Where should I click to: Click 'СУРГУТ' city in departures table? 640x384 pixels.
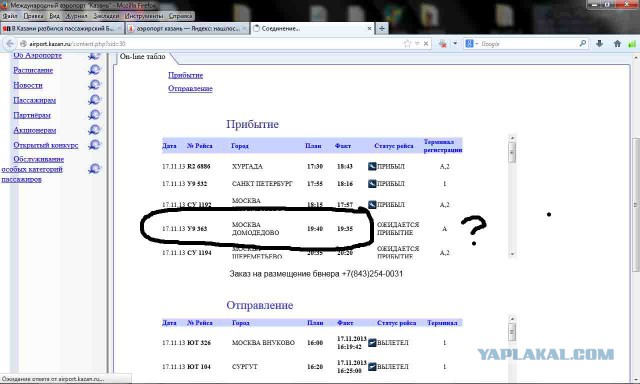point(245,367)
